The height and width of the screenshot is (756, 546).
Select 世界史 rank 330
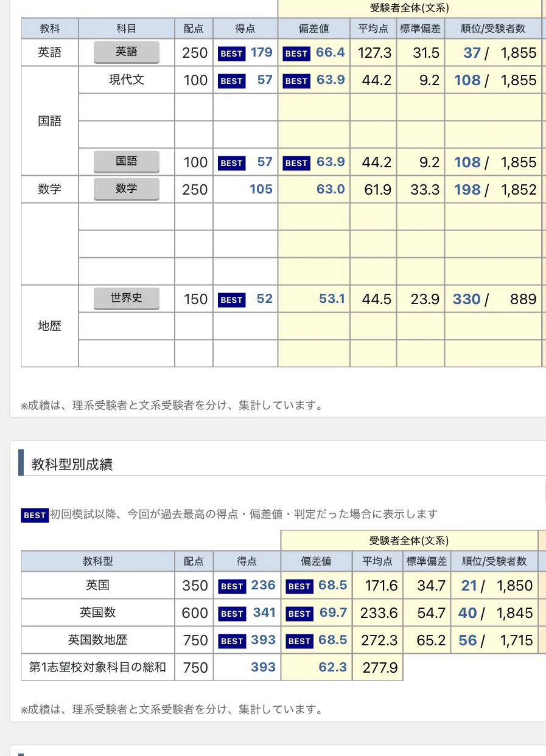click(467, 299)
